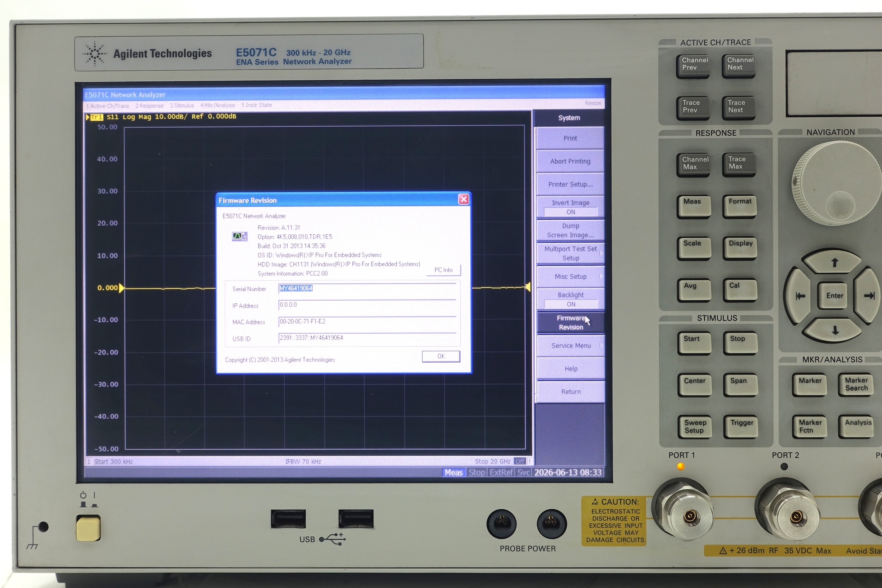Click the Trace Max hardkey
The width and height of the screenshot is (882, 588).
click(739, 164)
